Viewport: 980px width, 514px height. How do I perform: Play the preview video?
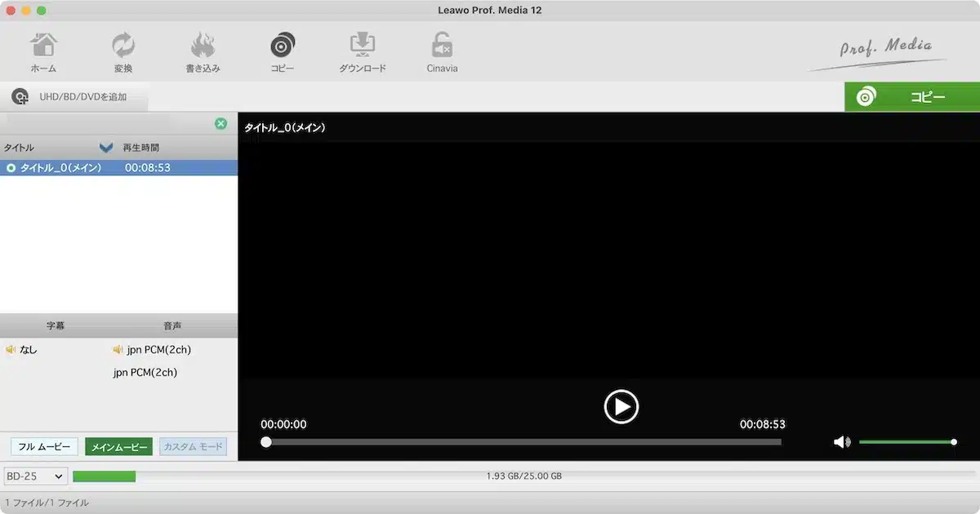(x=621, y=406)
